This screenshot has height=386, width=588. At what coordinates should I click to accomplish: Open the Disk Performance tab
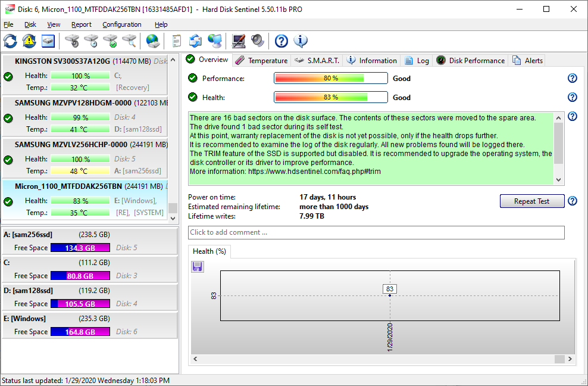pos(471,60)
